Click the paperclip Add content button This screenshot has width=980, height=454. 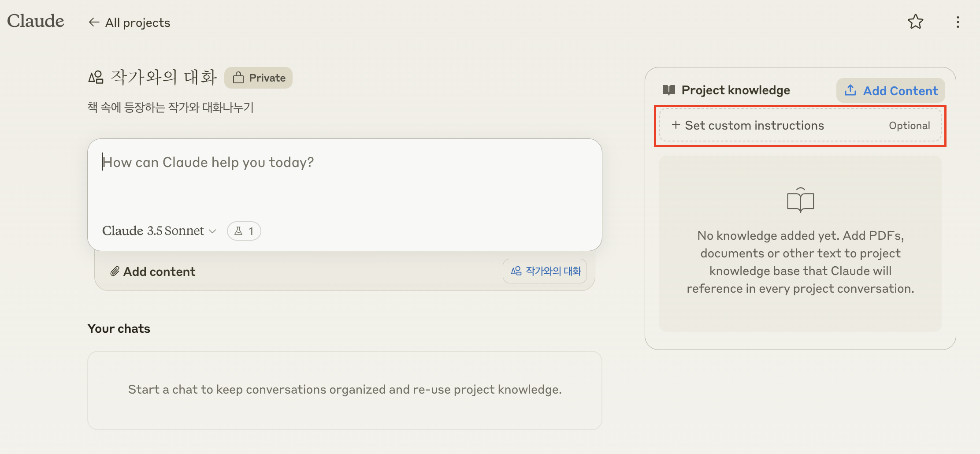[x=152, y=272]
